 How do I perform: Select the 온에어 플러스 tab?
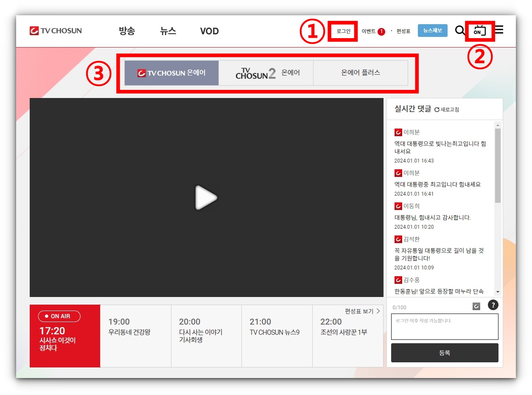click(361, 73)
